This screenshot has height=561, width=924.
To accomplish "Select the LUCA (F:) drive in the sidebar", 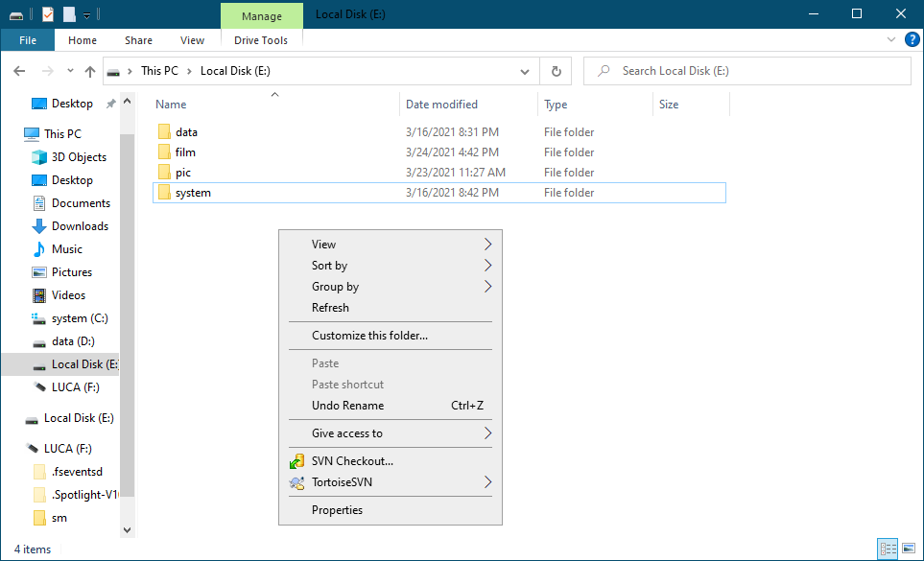I will pyautogui.click(x=75, y=386).
